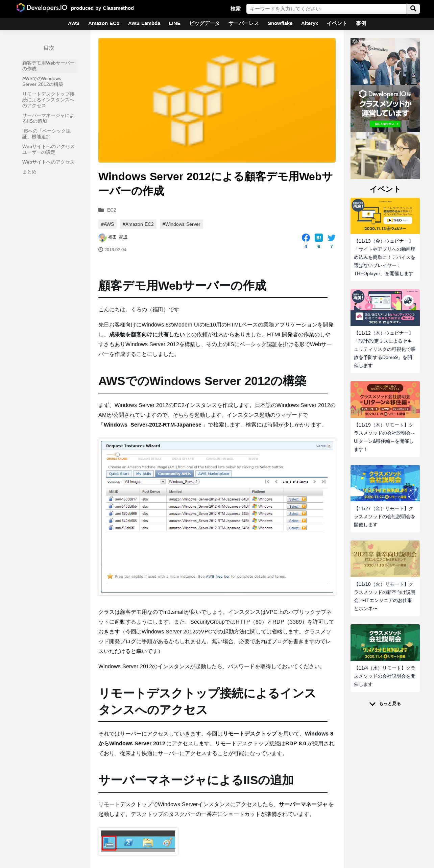Type keywords in the search field
This screenshot has width=434, height=868.
pos(326,9)
